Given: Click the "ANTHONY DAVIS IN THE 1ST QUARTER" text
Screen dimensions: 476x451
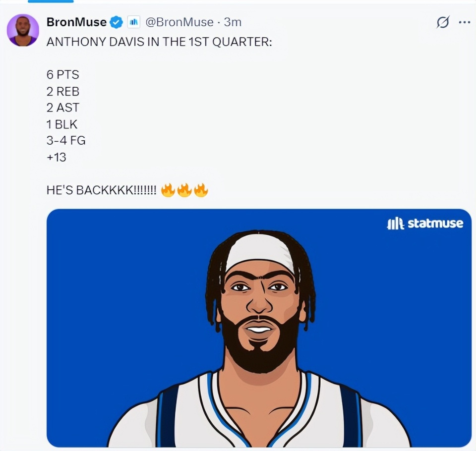Looking at the screenshot, I should [159, 42].
